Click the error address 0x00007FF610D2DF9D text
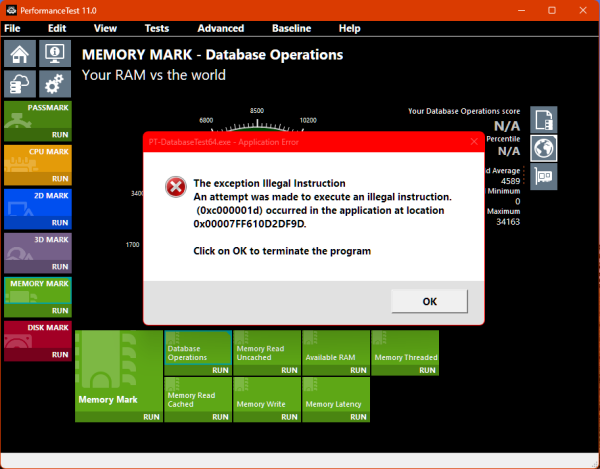 click(249, 224)
